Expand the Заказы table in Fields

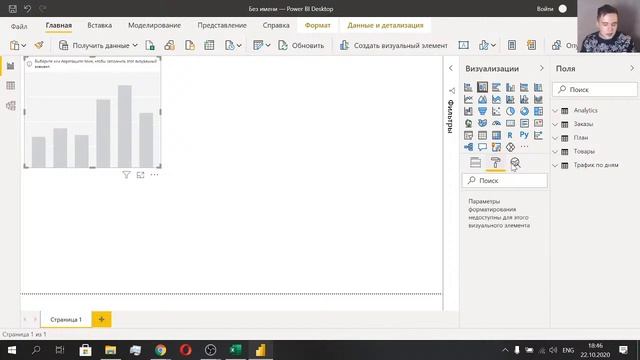point(555,124)
